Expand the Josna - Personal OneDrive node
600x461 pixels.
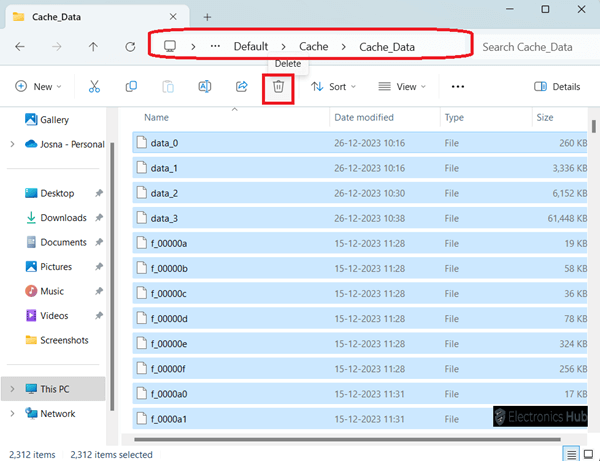point(12,144)
